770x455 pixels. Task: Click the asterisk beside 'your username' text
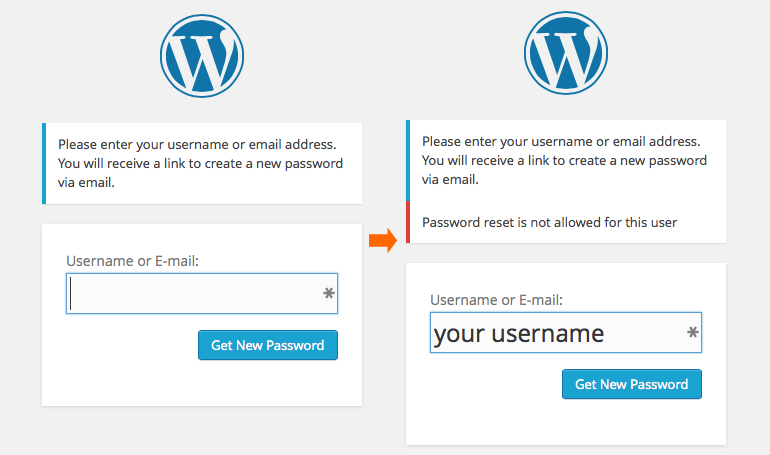[693, 333]
